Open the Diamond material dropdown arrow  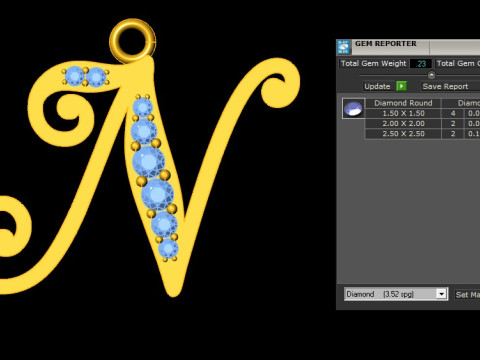tap(441, 294)
